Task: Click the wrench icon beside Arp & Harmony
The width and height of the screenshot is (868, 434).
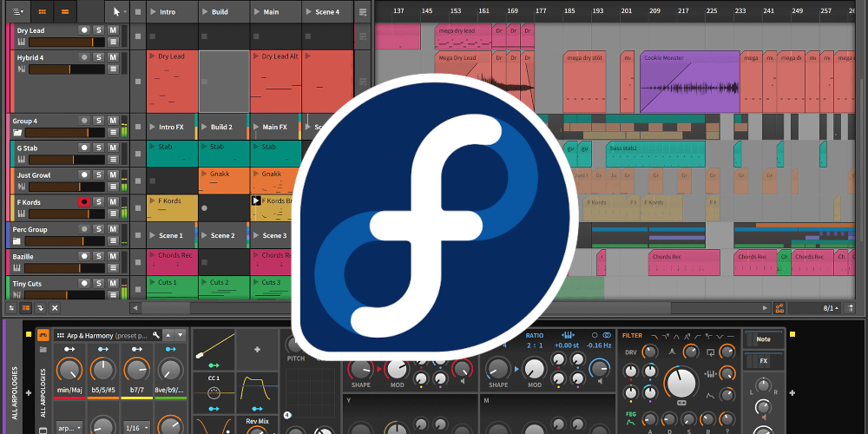Action: [156, 335]
